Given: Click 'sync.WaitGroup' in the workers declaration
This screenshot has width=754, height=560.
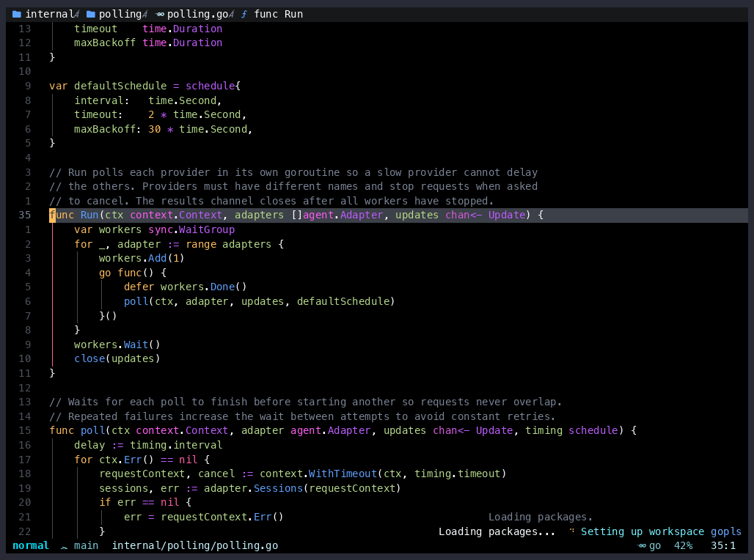Looking at the screenshot, I should (191, 229).
